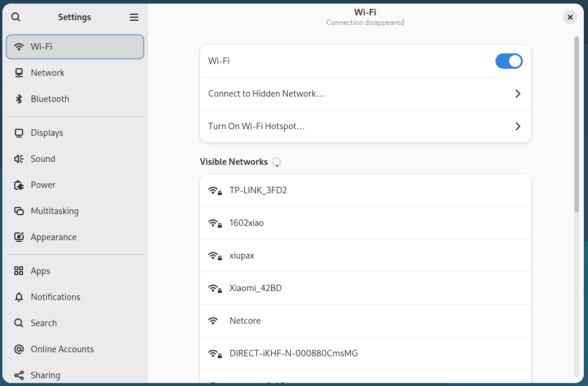Click the Displays monitor icon
This screenshot has width=588, height=386.
pyautogui.click(x=19, y=133)
